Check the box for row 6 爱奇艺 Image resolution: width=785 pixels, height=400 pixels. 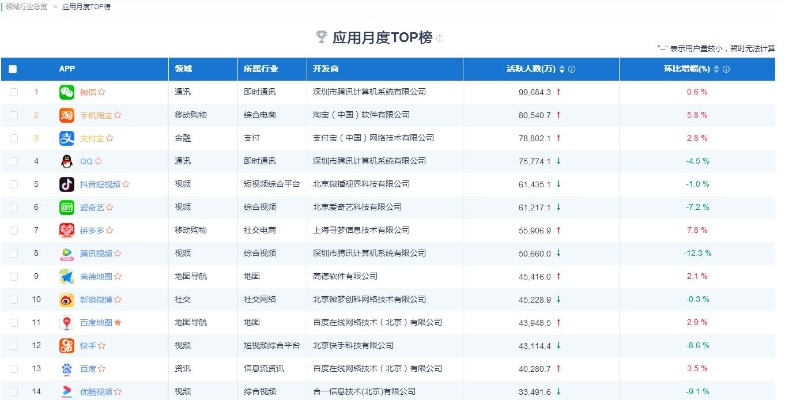pos(14,207)
